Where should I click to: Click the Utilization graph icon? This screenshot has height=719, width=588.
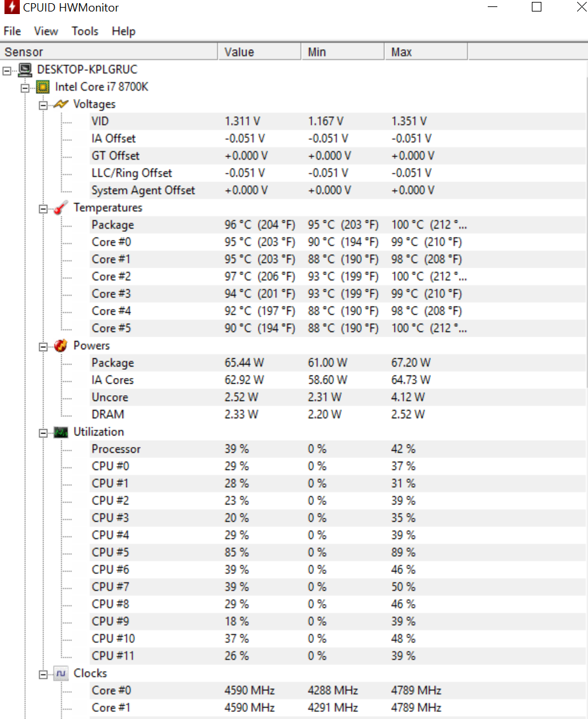(61, 432)
